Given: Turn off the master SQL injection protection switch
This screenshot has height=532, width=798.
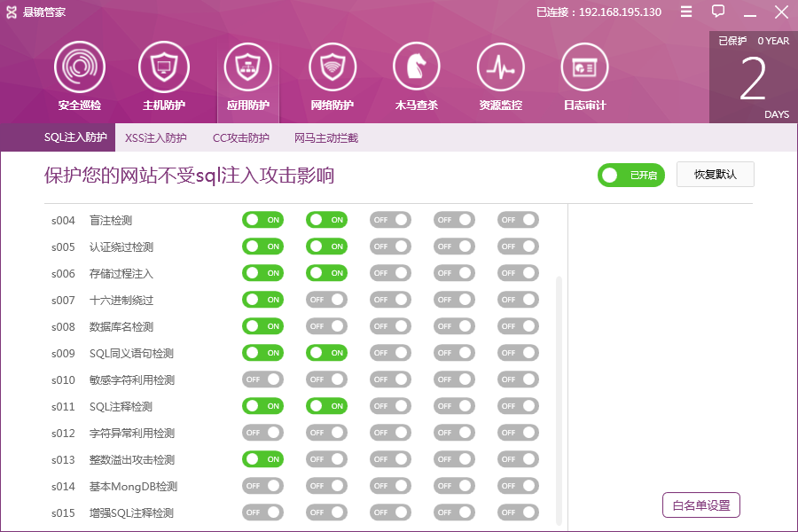Looking at the screenshot, I should tap(630, 175).
